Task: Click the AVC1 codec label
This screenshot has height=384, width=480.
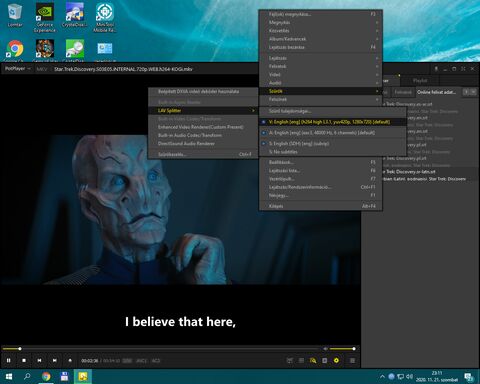Action: click(x=141, y=361)
